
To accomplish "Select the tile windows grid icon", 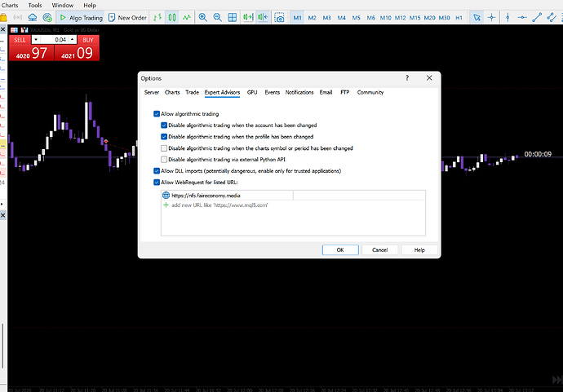I will [233, 17].
